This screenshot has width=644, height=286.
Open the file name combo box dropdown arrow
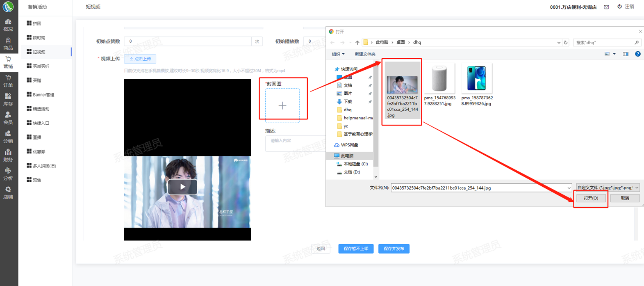click(x=569, y=188)
